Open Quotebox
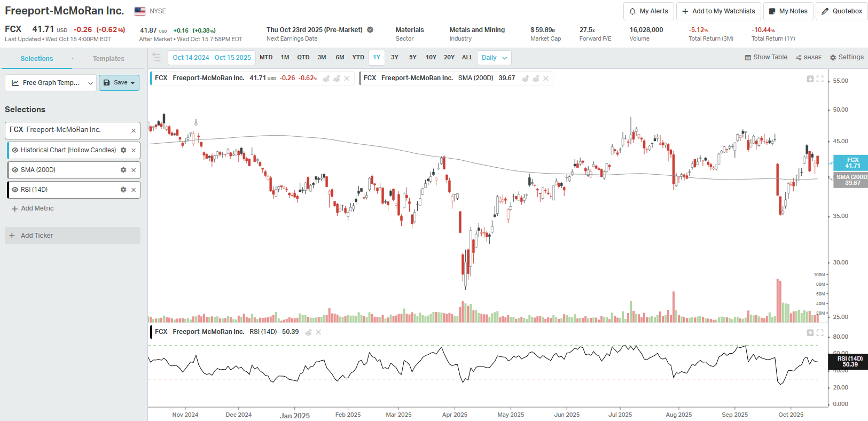Image resolution: width=868 pixels, height=421 pixels. click(x=841, y=11)
